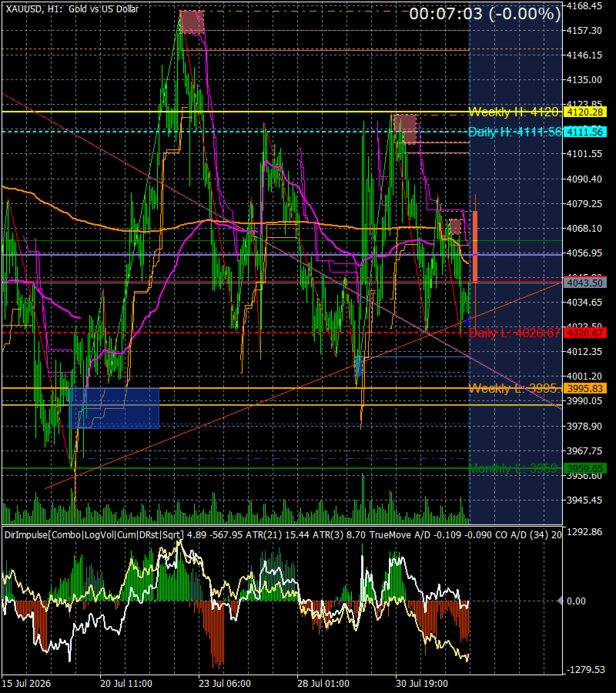616x693 pixels.
Task: Click the yellow 4120.28 price tag
Action: tap(585, 112)
